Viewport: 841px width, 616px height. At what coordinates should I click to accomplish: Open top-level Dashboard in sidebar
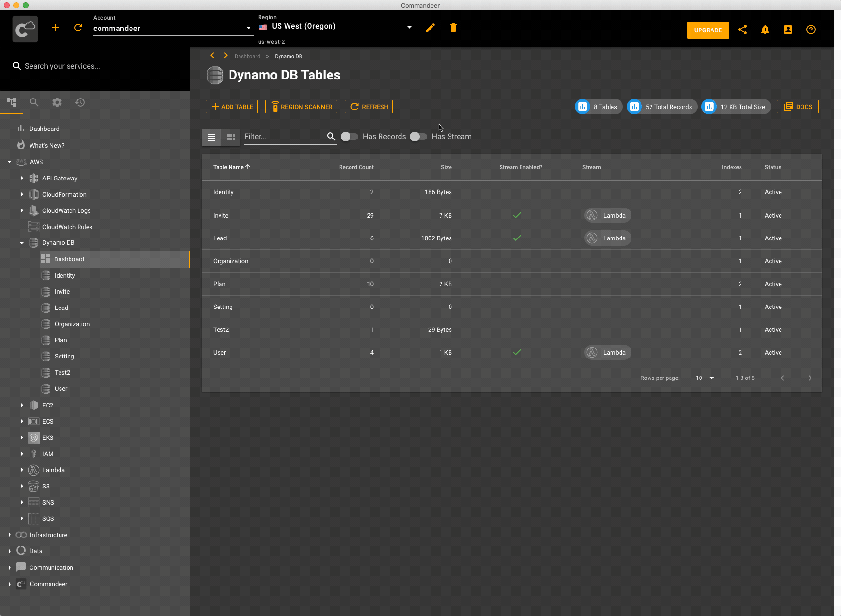[44, 129]
